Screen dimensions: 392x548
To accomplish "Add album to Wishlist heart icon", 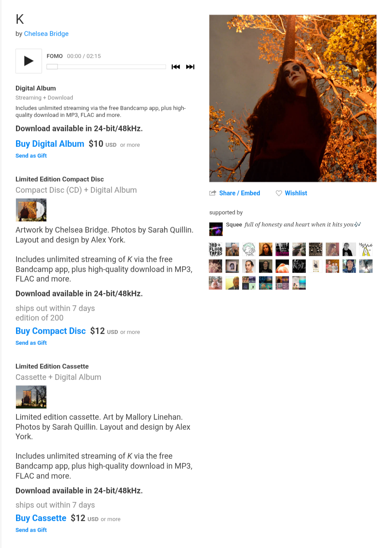I will click(279, 193).
